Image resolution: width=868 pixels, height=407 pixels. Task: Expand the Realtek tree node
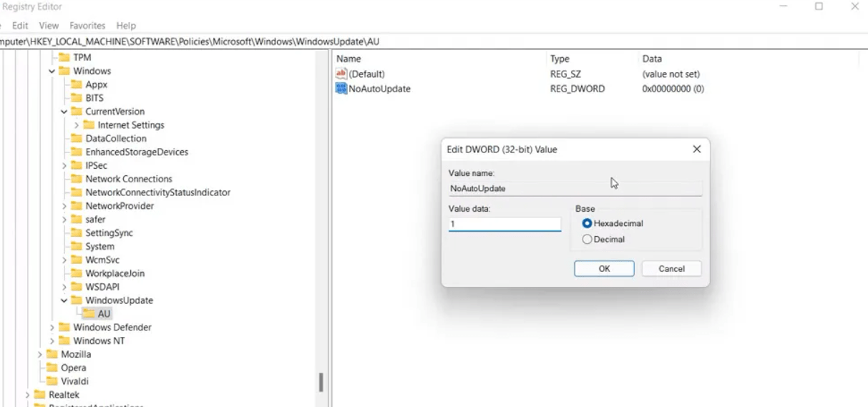(28, 395)
